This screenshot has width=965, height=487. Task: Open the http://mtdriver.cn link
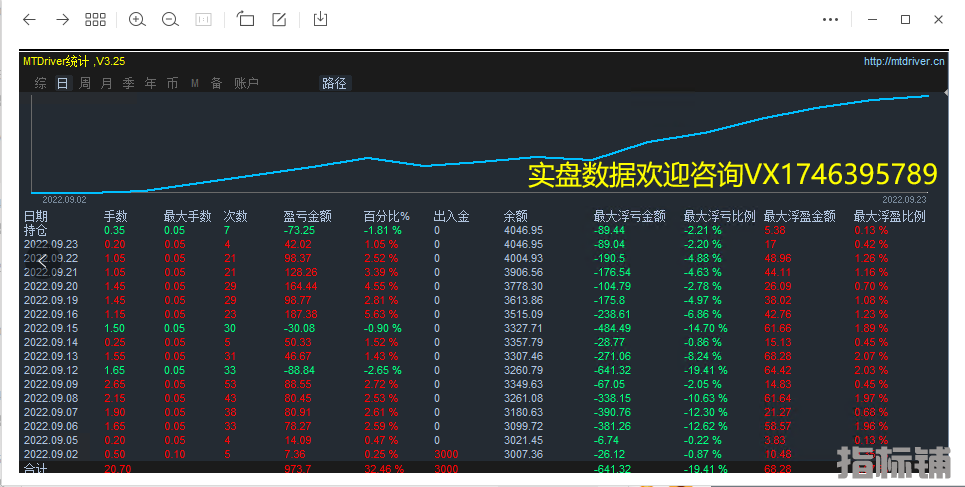click(x=904, y=61)
